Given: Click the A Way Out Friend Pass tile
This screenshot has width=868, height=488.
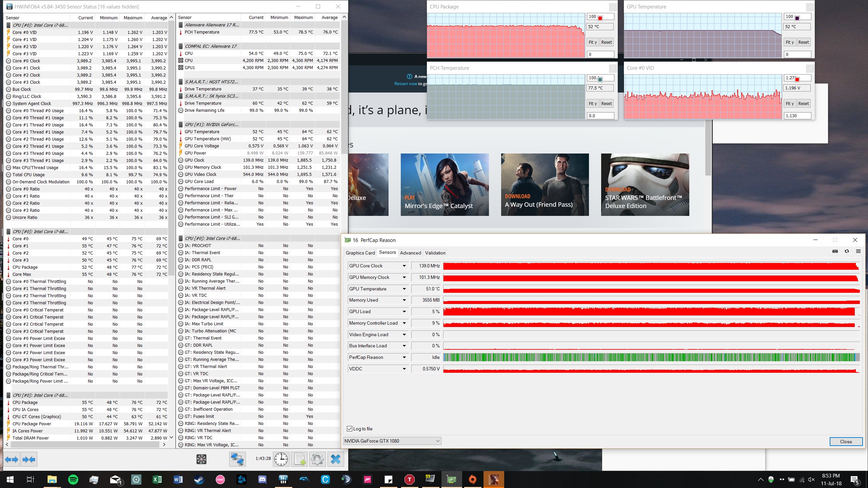Looking at the screenshot, I should (545, 185).
